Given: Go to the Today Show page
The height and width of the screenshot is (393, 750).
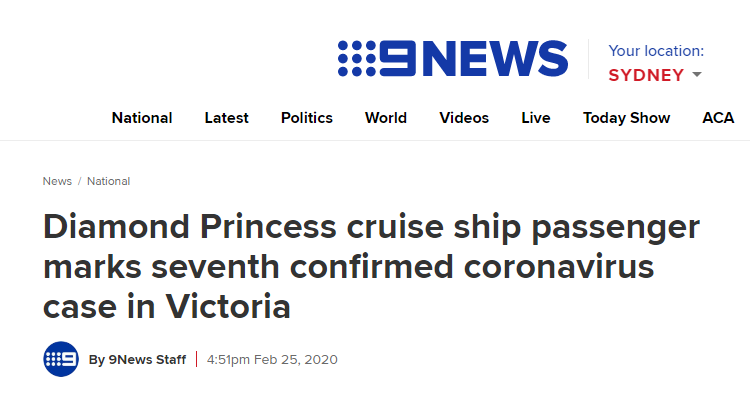Looking at the screenshot, I should 626,118.
